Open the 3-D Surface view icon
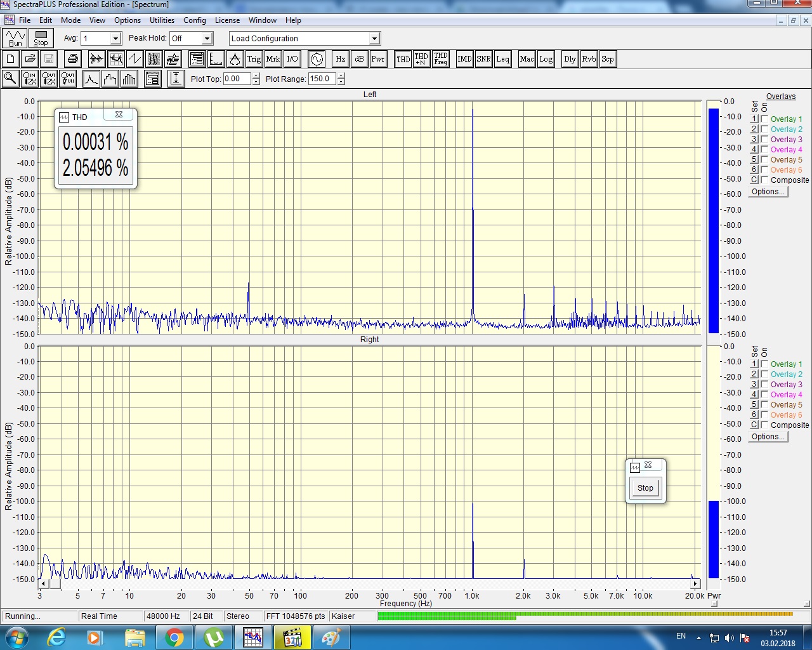 click(173, 59)
